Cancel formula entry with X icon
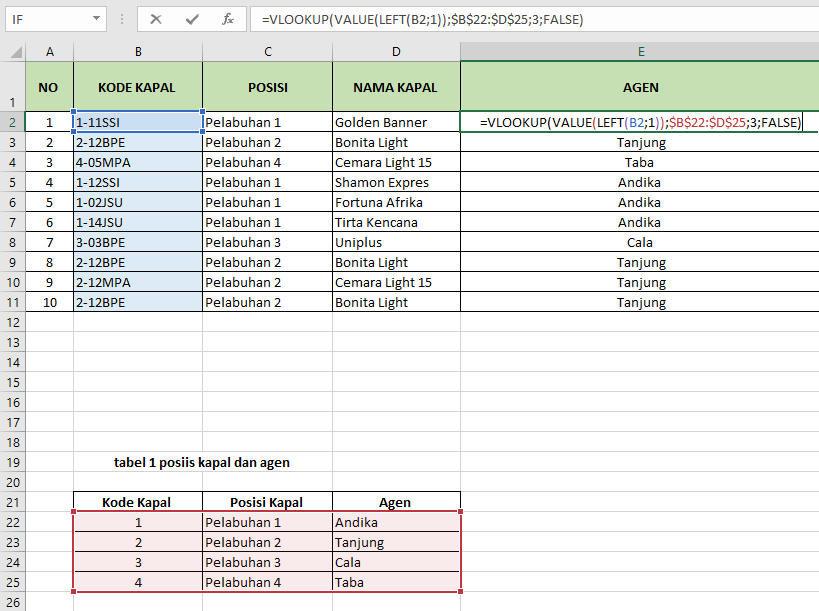The width and height of the screenshot is (819, 611). tap(156, 19)
